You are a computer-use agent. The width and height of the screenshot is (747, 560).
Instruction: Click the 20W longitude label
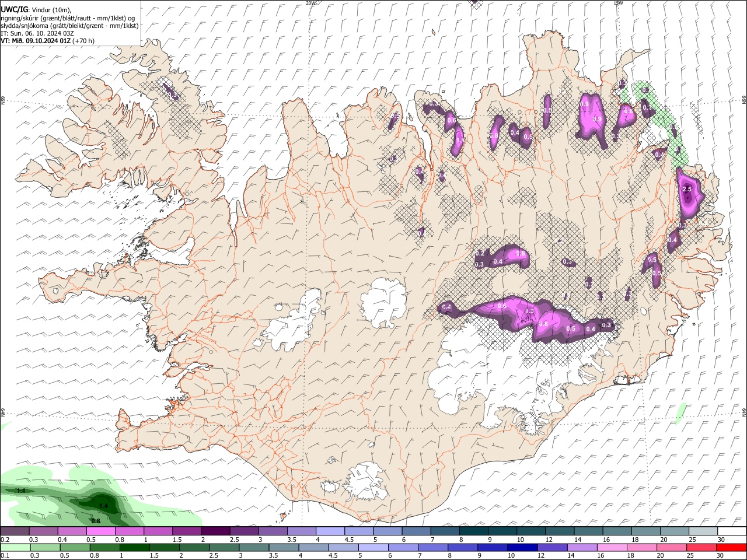pos(311,3)
